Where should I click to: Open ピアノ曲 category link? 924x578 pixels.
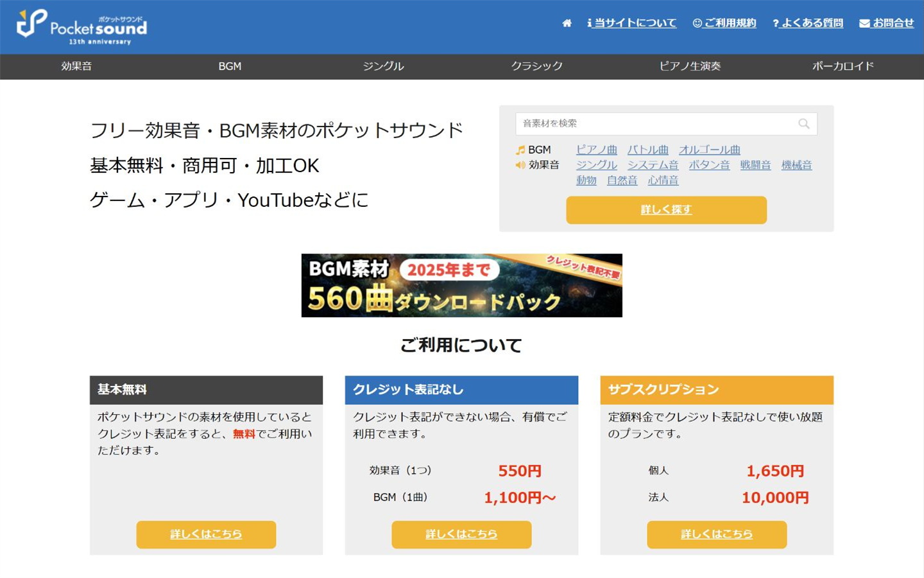click(597, 150)
